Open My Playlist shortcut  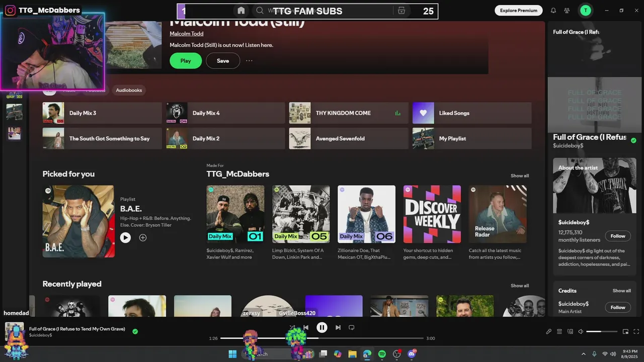click(x=472, y=138)
